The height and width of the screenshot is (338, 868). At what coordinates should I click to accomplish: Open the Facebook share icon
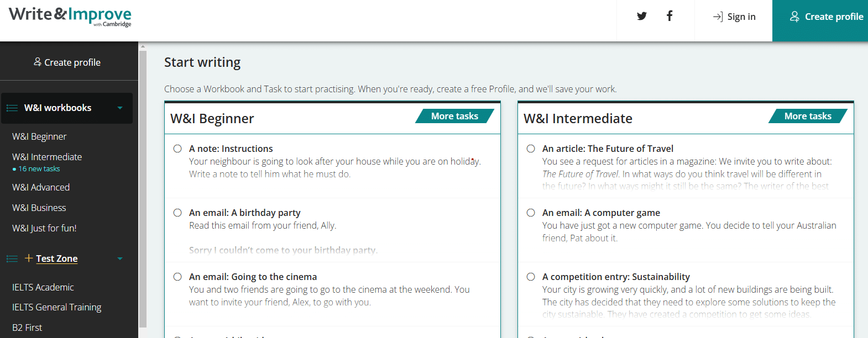point(669,16)
